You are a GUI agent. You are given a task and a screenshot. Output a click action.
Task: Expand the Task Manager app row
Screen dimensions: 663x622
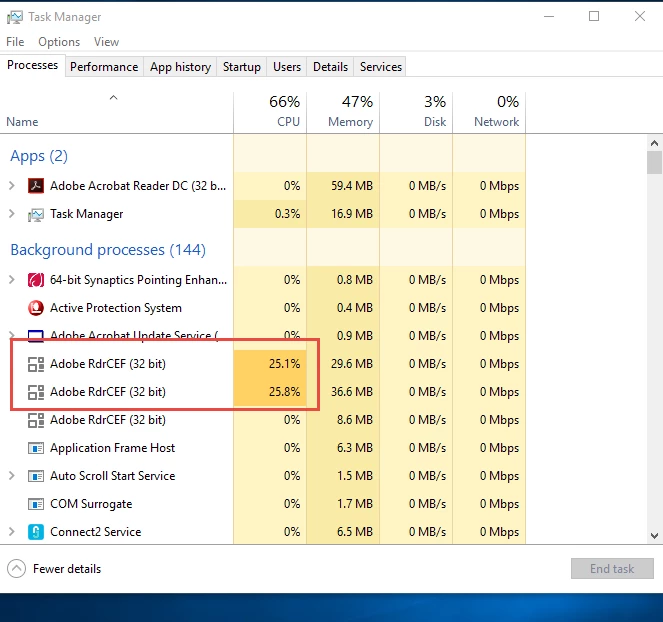tap(12, 214)
